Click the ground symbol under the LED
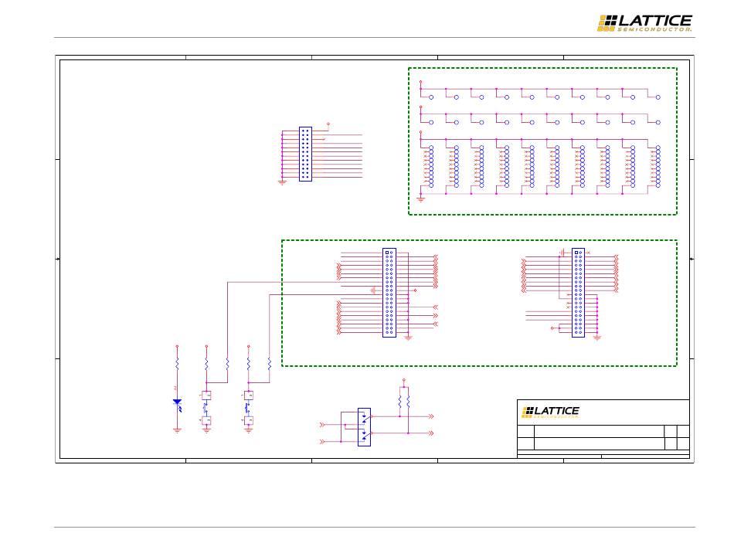 point(177,430)
